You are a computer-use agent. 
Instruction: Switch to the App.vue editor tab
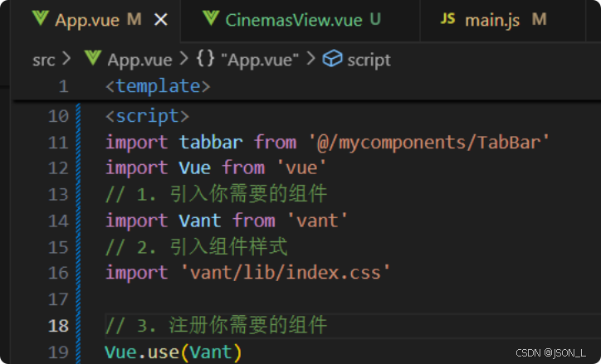[95, 20]
